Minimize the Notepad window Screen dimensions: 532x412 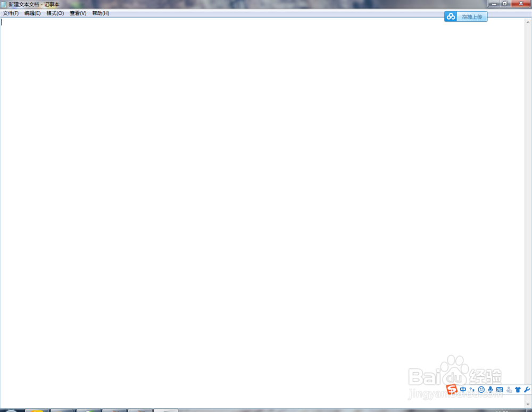(x=494, y=4)
